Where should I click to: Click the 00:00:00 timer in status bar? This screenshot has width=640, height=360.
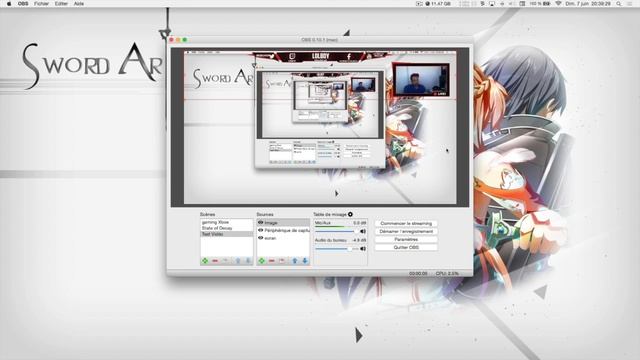tap(418, 273)
